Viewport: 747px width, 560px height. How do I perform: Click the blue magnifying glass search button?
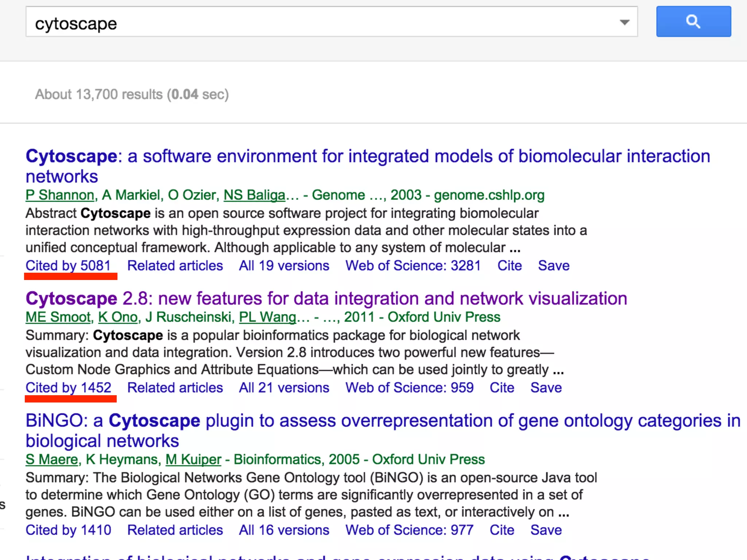tap(693, 22)
